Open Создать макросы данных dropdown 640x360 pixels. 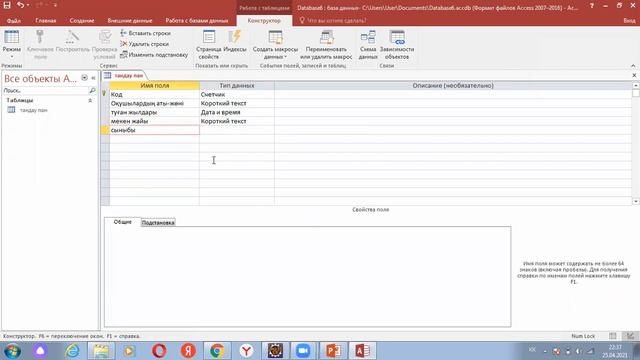(275, 45)
